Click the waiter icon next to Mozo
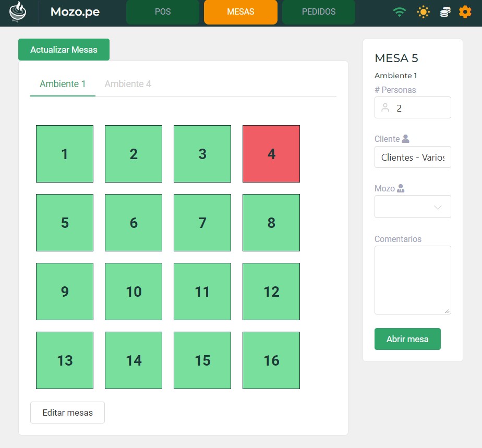 point(401,189)
